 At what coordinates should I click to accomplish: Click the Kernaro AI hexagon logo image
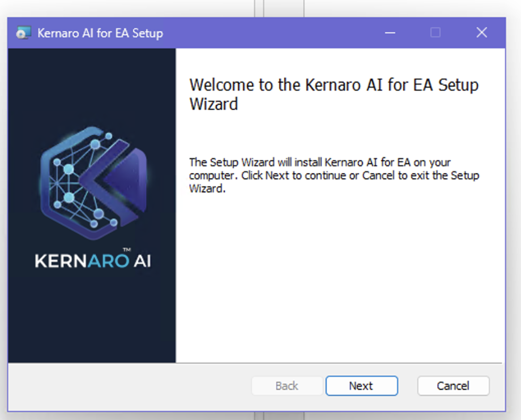[93, 183]
